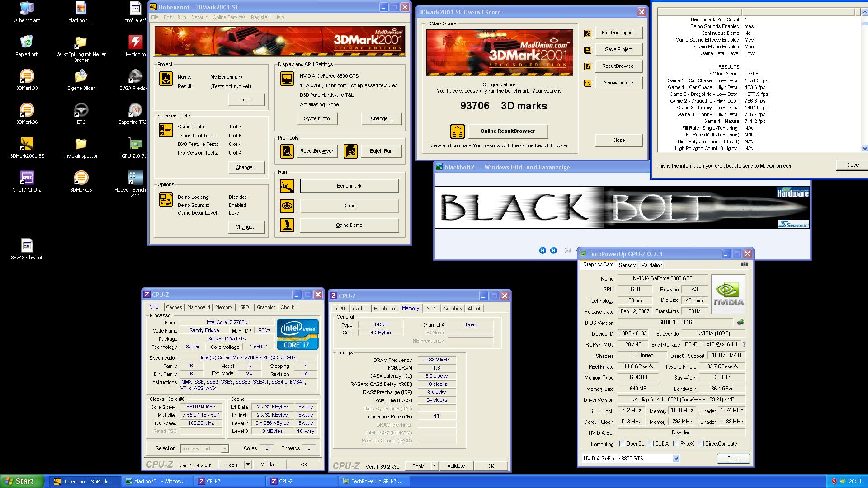This screenshot has width=868, height=488.
Task: Open the Help menu in 3DMark2001
Action: click(279, 17)
